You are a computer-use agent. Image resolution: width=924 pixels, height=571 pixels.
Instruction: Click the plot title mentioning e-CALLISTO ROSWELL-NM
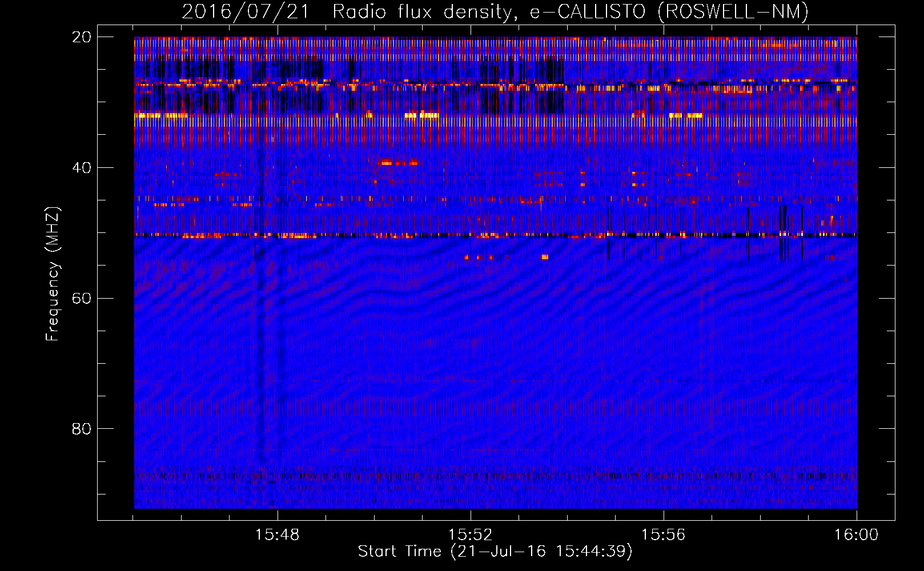495,11
